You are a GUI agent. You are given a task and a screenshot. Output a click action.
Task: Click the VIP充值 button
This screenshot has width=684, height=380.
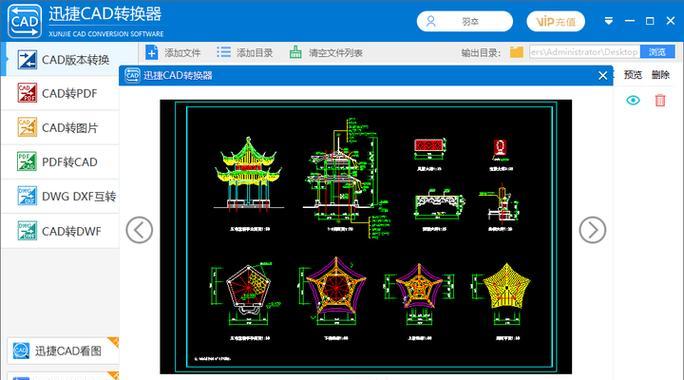[555, 21]
